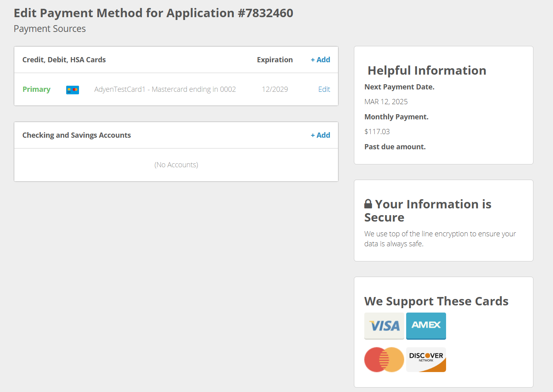The image size is (553, 392).
Task: Click the green Primary label
Action: pos(36,89)
